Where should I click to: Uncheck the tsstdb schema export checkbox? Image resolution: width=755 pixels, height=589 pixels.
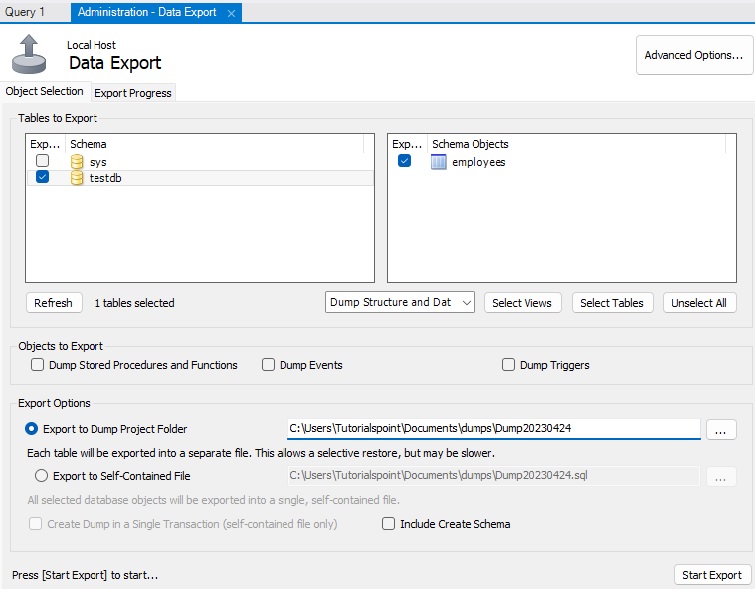click(42, 178)
